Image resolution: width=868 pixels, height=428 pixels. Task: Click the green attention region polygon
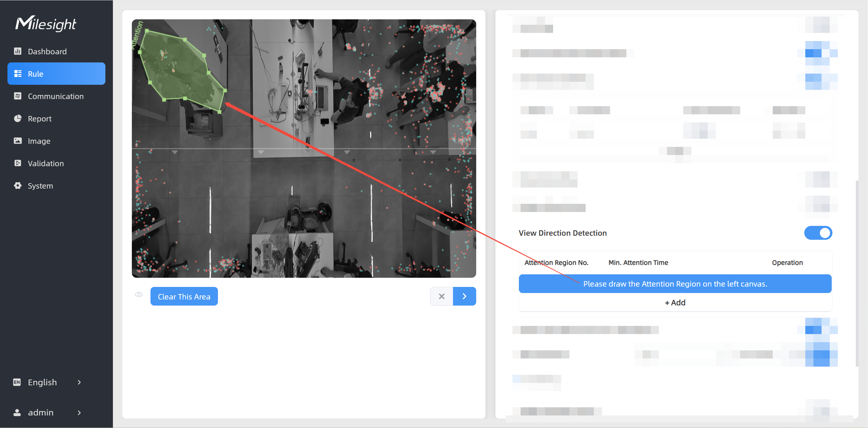click(181, 70)
